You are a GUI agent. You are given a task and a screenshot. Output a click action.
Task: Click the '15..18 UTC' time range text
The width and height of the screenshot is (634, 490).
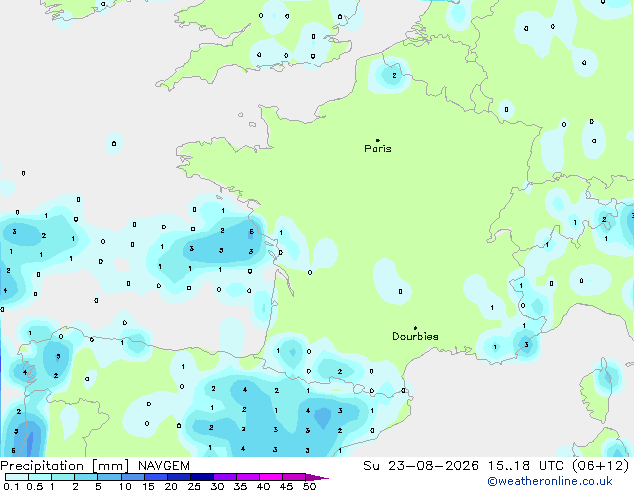526,466
